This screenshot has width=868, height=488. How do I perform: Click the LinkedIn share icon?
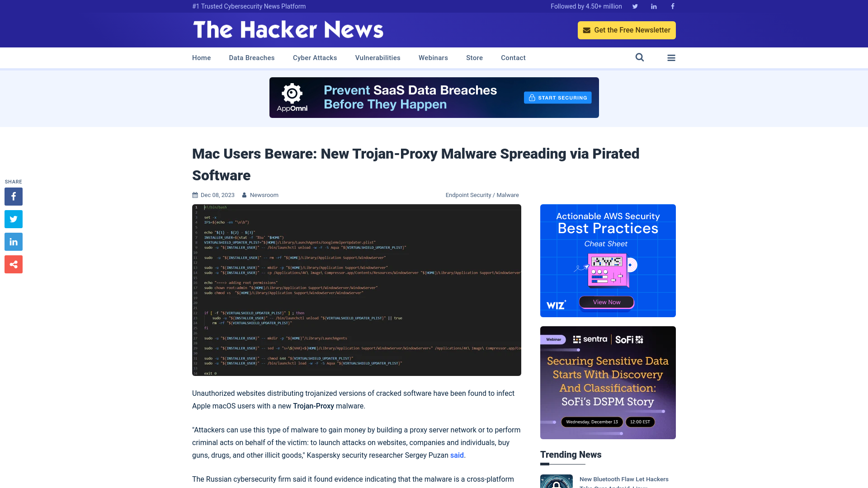13,242
